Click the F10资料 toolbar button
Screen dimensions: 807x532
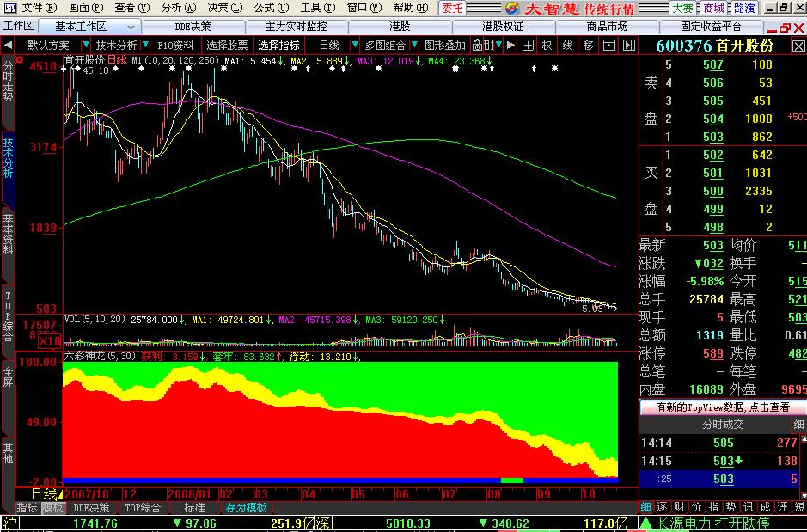click(x=174, y=46)
